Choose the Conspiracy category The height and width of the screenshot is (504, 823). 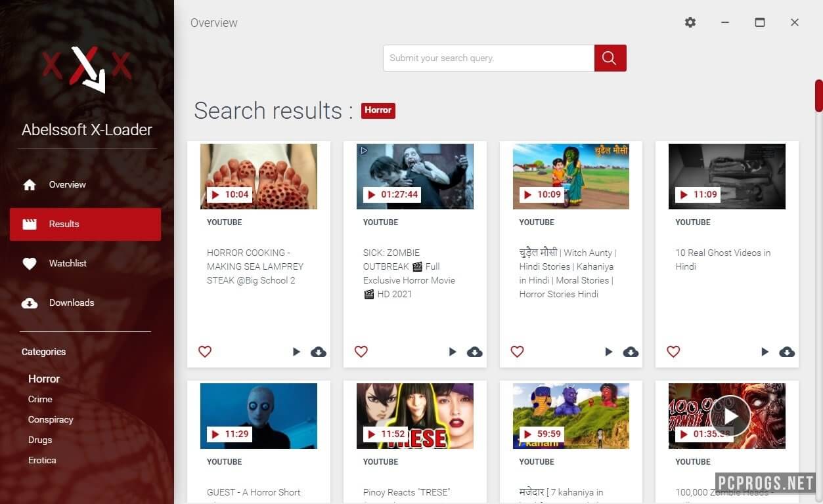(x=51, y=419)
